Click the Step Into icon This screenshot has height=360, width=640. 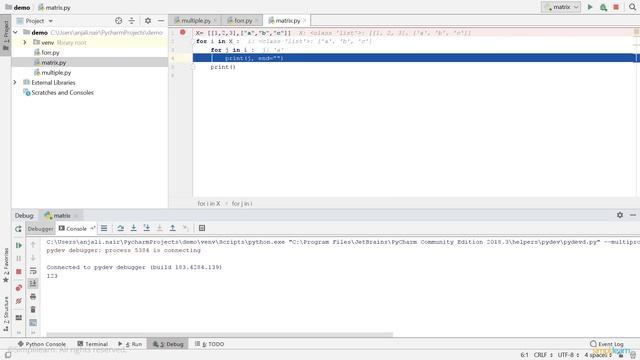133,228
